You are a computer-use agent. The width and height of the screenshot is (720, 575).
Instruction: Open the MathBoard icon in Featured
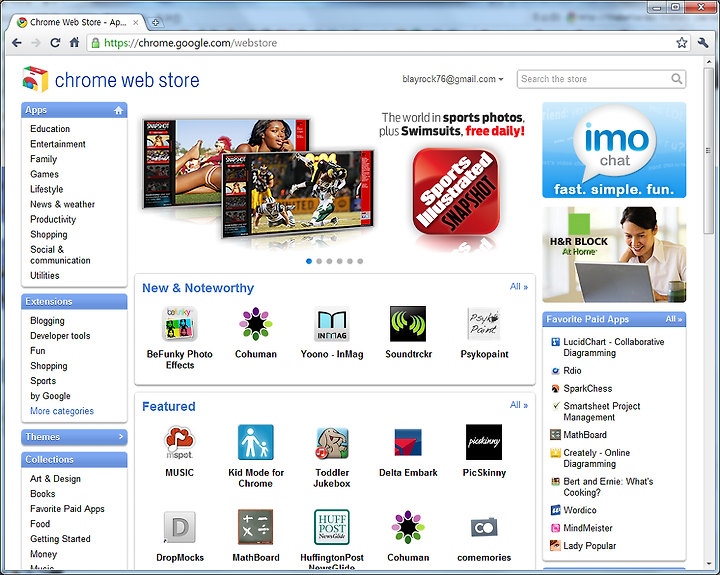tap(256, 527)
